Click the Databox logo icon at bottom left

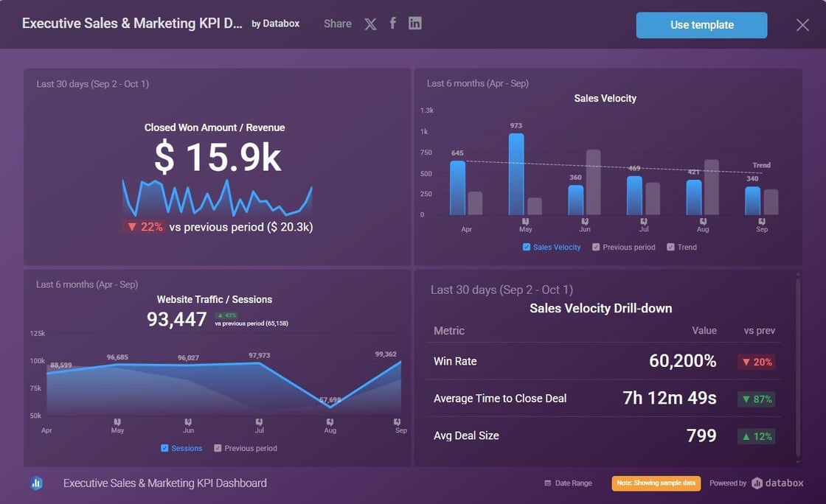36,483
